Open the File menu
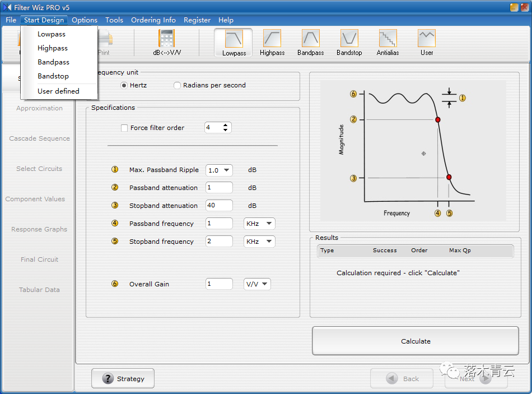This screenshot has width=532, height=394. (11, 20)
